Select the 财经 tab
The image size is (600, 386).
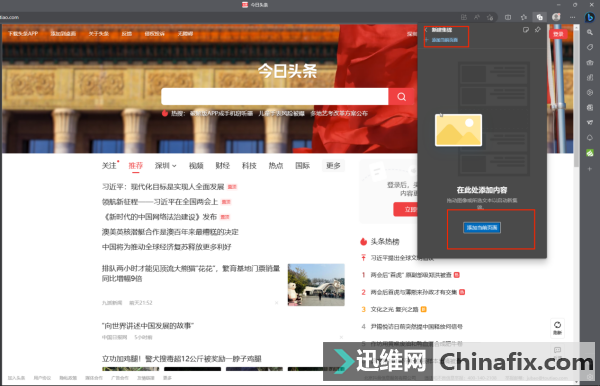tap(222, 166)
